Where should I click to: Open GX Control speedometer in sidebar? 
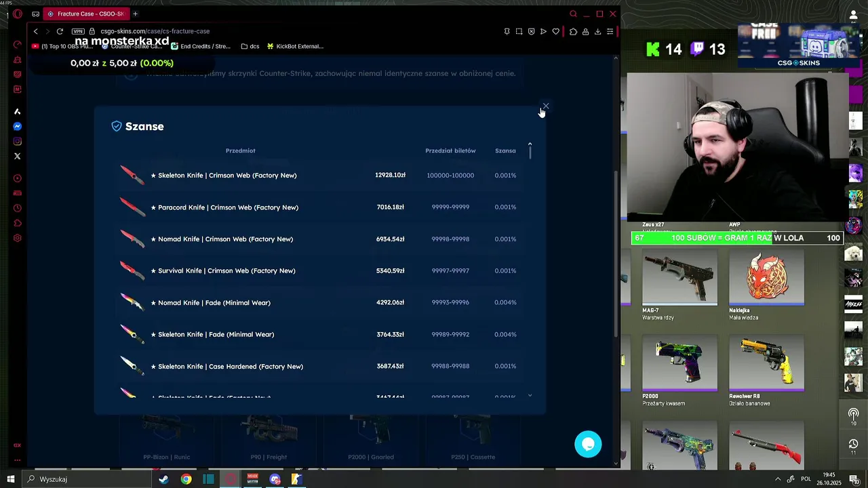click(x=18, y=45)
